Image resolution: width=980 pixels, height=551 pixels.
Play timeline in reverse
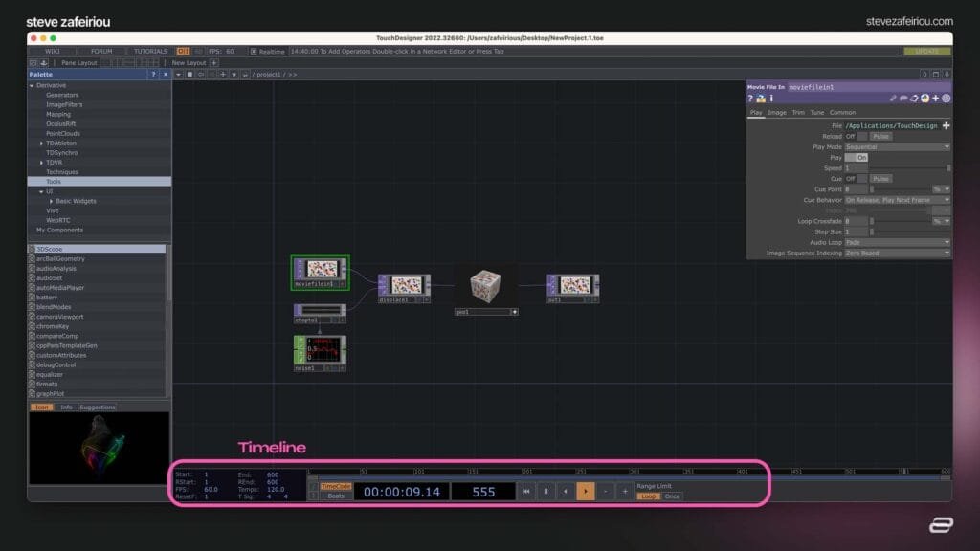coord(566,492)
